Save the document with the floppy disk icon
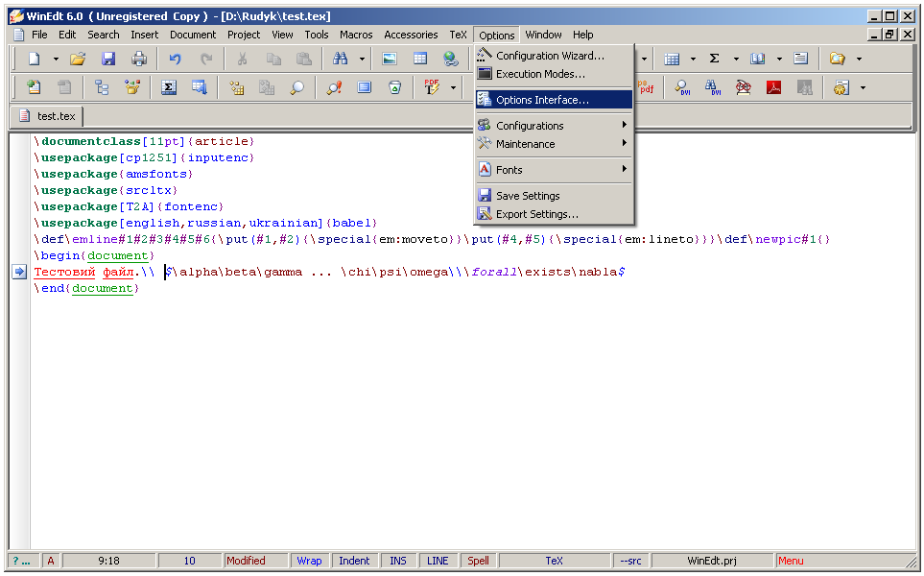924x576 pixels. [x=108, y=59]
